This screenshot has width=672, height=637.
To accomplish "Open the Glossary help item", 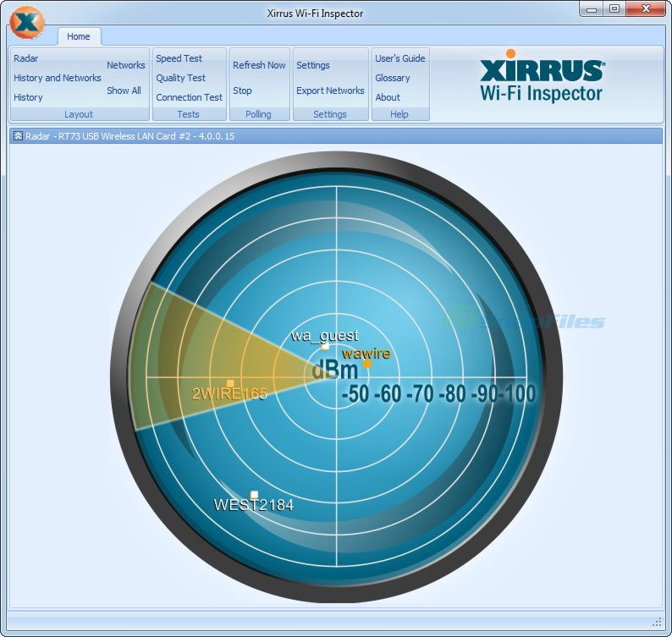I will pyautogui.click(x=393, y=78).
